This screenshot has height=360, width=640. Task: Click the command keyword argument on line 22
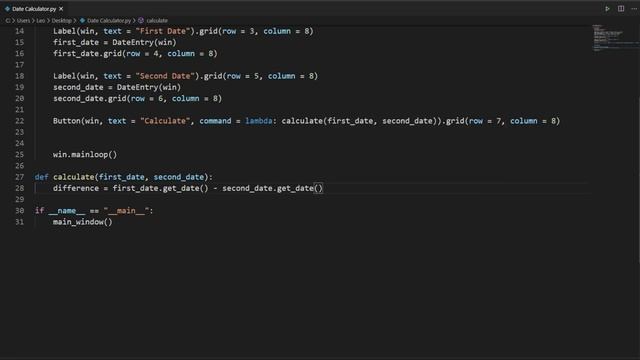tap(215, 121)
